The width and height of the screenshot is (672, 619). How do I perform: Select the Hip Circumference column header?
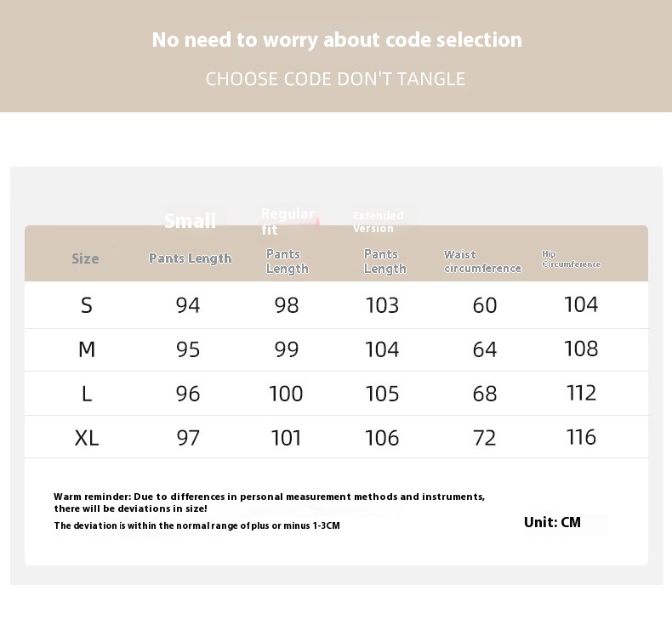click(571, 259)
